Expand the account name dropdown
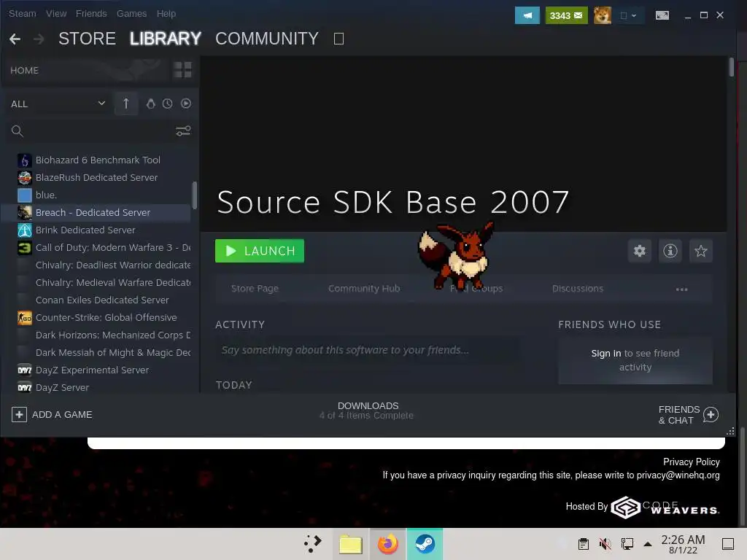The image size is (747, 560). (628, 15)
